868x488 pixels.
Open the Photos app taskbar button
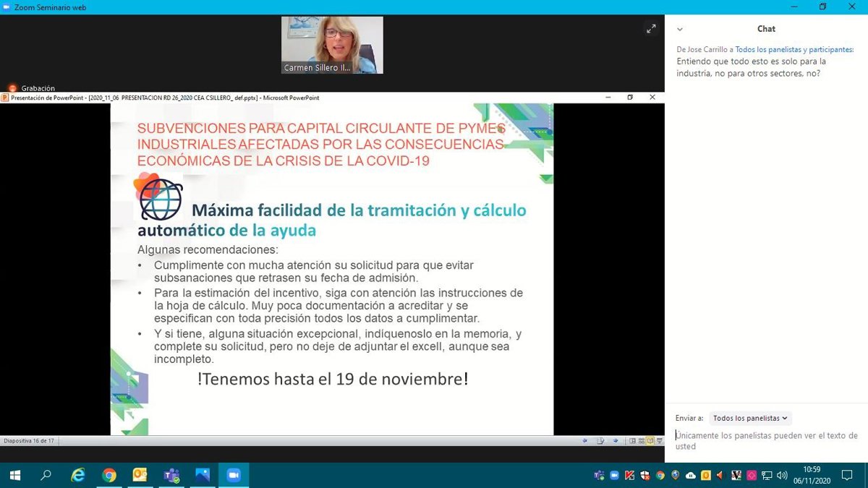pyautogui.click(x=203, y=475)
